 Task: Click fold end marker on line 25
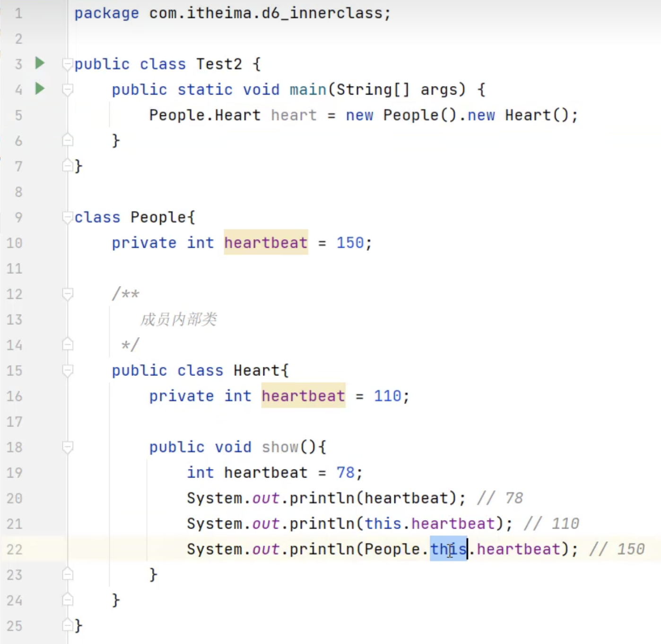click(x=68, y=626)
